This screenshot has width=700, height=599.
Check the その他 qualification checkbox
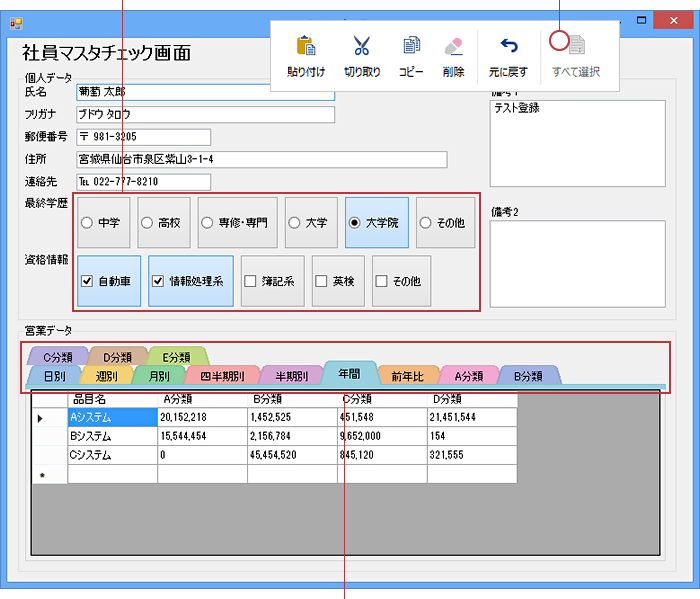[381, 281]
